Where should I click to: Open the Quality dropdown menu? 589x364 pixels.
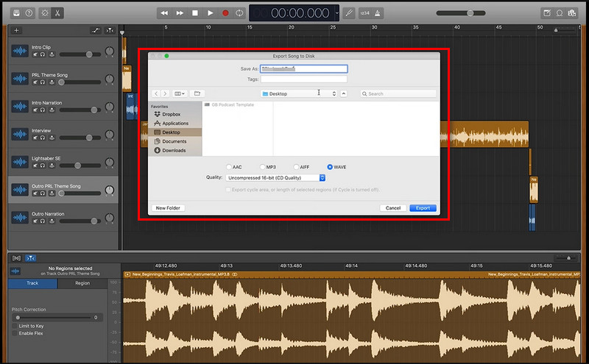pyautogui.click(x=275, y=178)
